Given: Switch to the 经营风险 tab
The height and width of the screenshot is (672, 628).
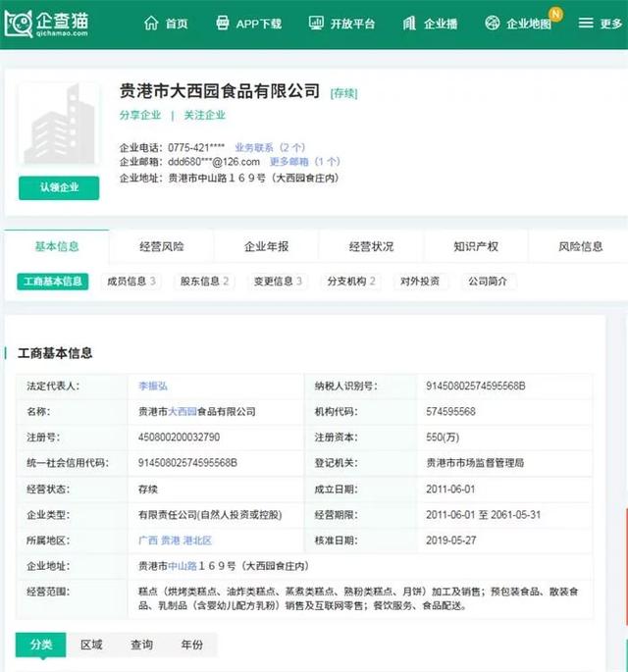Looking at the screenshot, I should click(162, 246).
